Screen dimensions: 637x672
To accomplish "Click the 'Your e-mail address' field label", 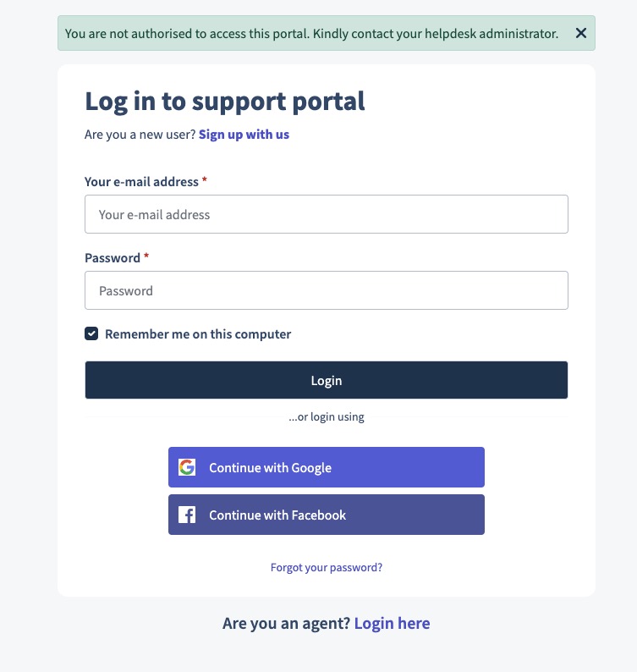I will (141, 182).
